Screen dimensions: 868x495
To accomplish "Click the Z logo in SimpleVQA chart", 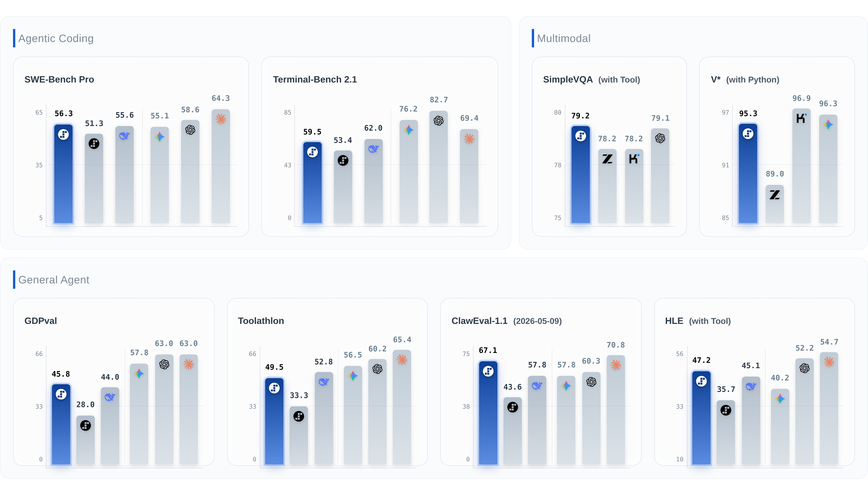I will pyautogui.click(x=607, y=159).
